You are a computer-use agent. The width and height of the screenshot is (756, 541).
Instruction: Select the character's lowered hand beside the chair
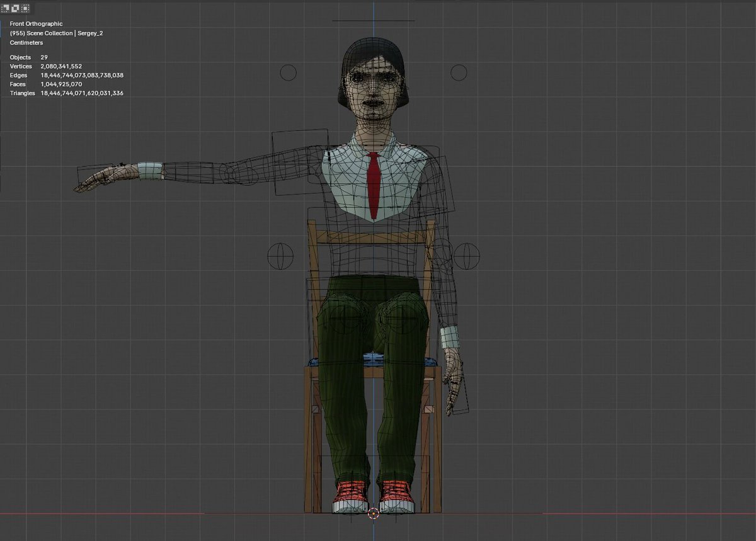click(x=453, y=382)
